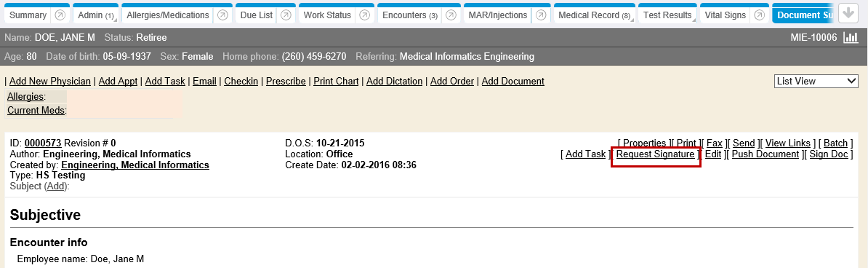Click the Sign Doc link
Screen dimensions: 868x268
pos(829,154)
